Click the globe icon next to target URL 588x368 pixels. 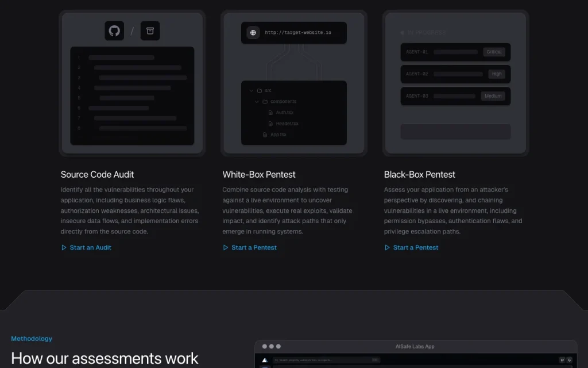pos(253,33)
